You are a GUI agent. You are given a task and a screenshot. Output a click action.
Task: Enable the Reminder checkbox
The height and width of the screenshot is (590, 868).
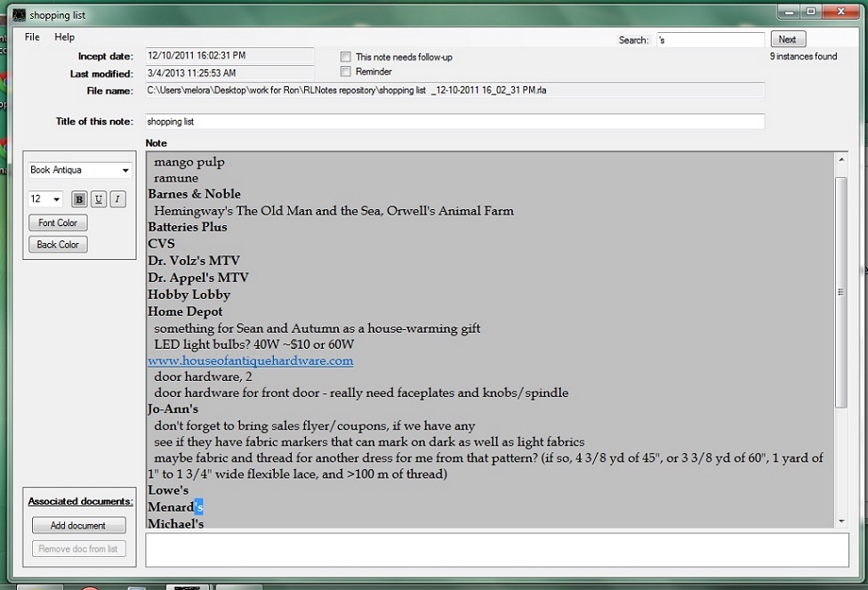tap(346, 71)
